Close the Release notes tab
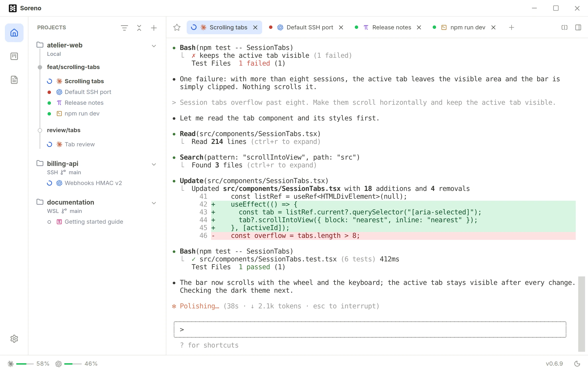 [x=419, y=27]
